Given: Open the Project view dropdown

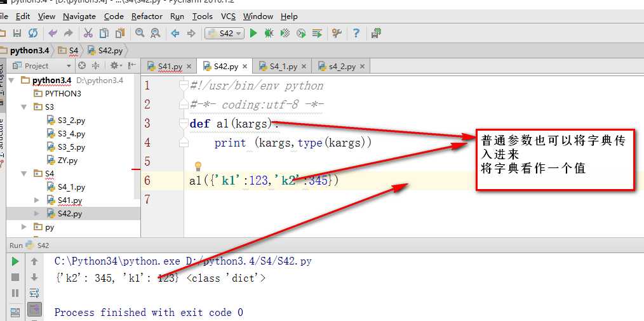Looking at the screenshot, I should (x=41, y=66).
